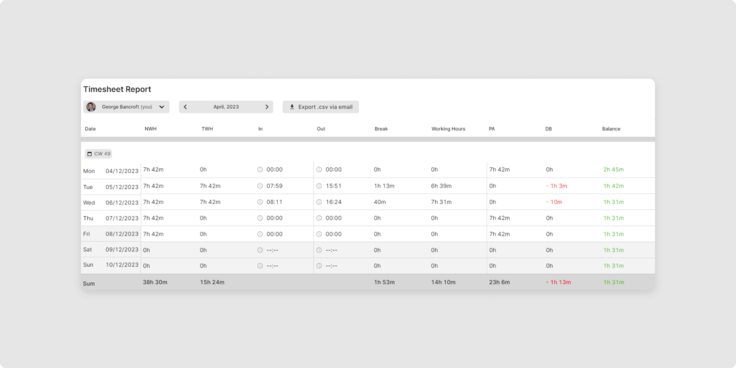Screen dimensions: 736x368
Task: Click the clock icon beside In time 07:59
Action: point(260,186)
